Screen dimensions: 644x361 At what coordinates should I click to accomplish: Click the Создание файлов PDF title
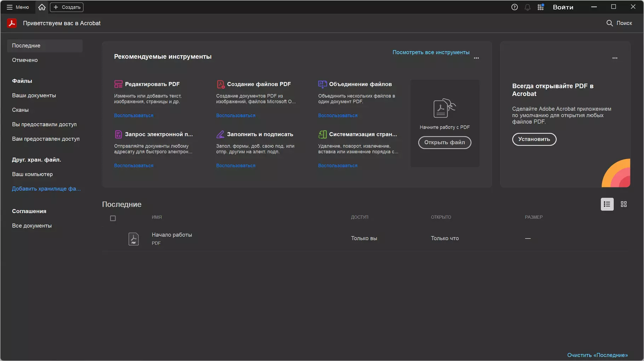259,84
